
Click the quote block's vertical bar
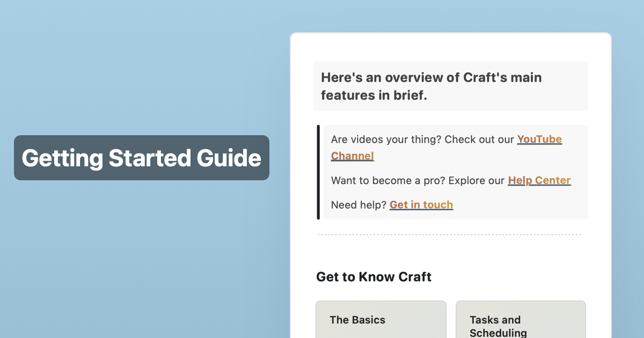click(x=318, y=172)
